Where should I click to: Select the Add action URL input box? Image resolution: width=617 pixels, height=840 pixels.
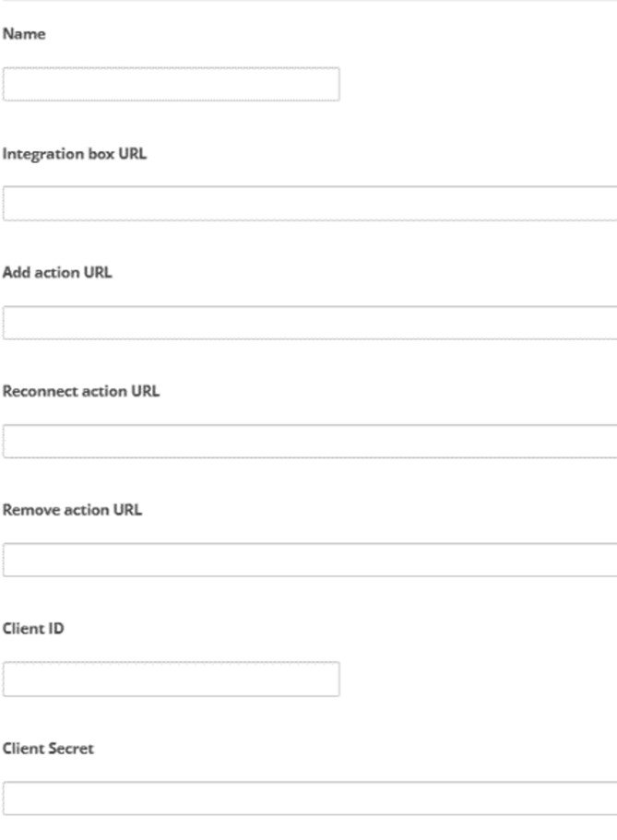(x=309, y=323)
